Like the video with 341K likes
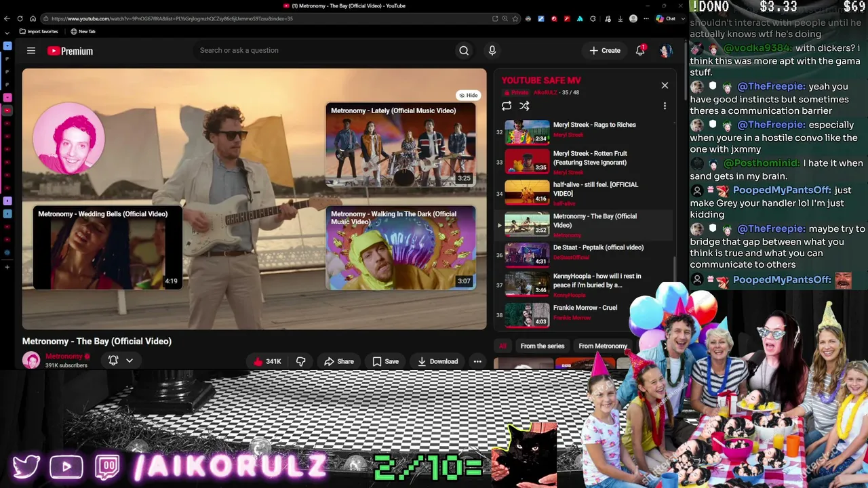The height and width of the screenshot is (488, 868). pyautogui.click(x=268, y=361)
